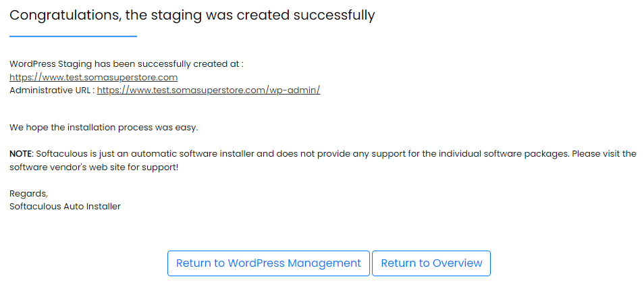Open the wp-admin Administrative URL link
Screen dimensions: 644x285
209,90
